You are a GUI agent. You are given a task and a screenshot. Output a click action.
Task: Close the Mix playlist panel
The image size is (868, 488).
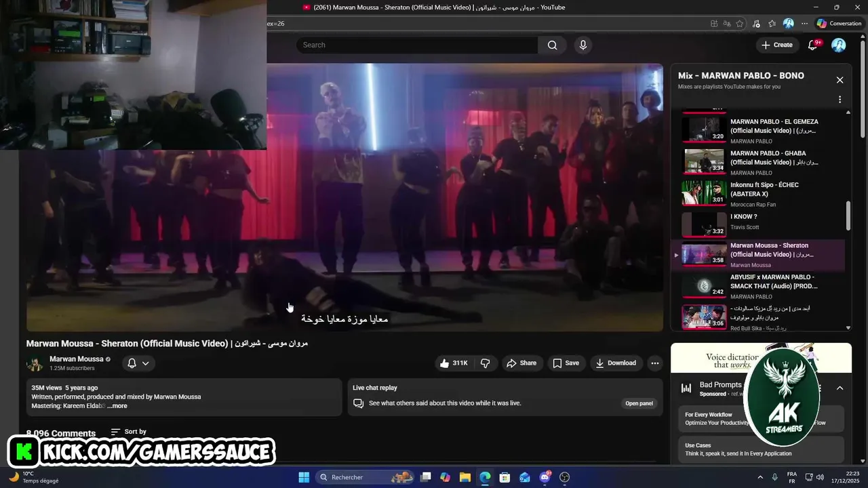pos(840,80)
